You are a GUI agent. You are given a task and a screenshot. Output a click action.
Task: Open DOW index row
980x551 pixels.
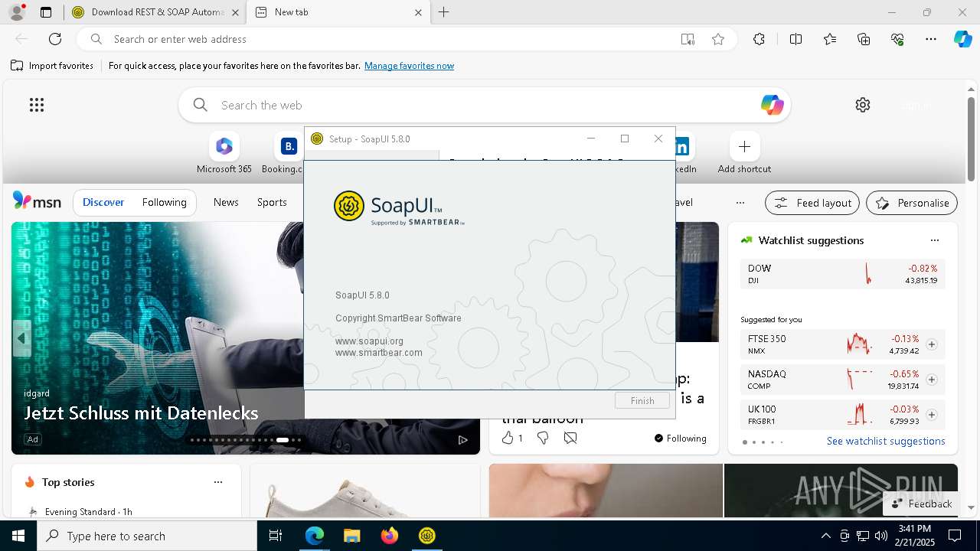(x=842, y=274)
